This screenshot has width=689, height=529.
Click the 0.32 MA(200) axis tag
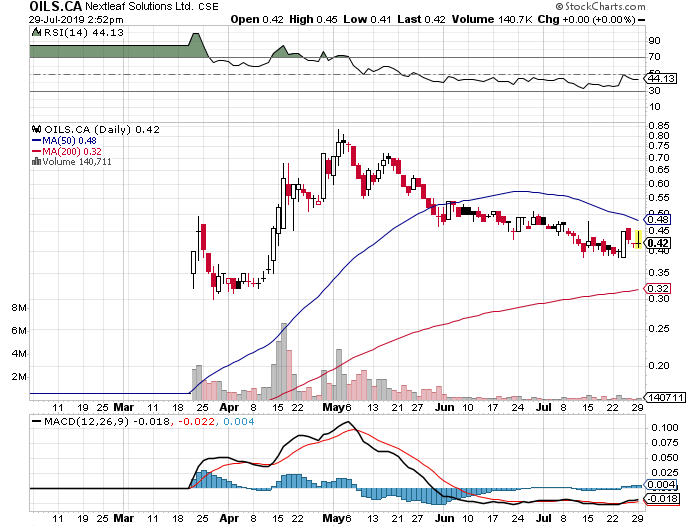pos(658,289)
